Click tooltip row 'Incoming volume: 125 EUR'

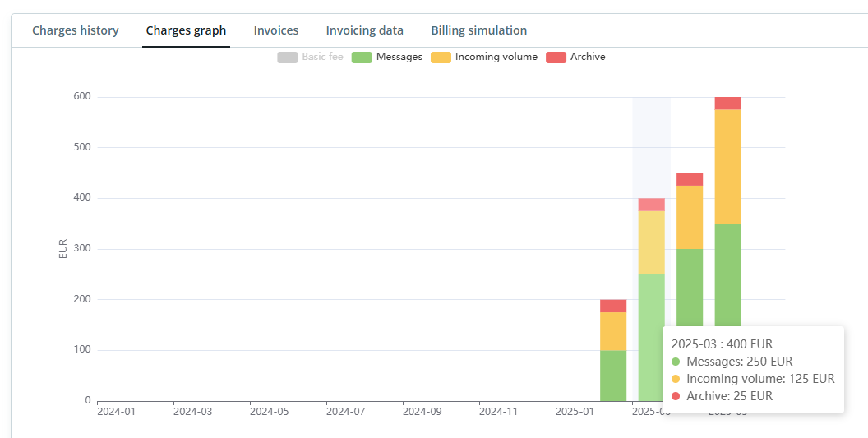tap(753, 379)
